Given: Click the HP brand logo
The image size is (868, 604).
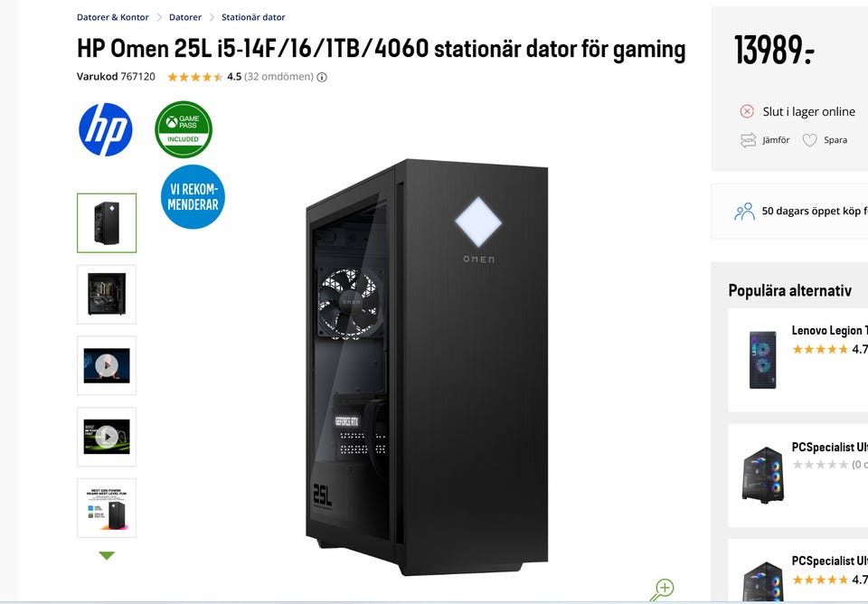Looking at the screenshot, I should (x=105, y=129).
